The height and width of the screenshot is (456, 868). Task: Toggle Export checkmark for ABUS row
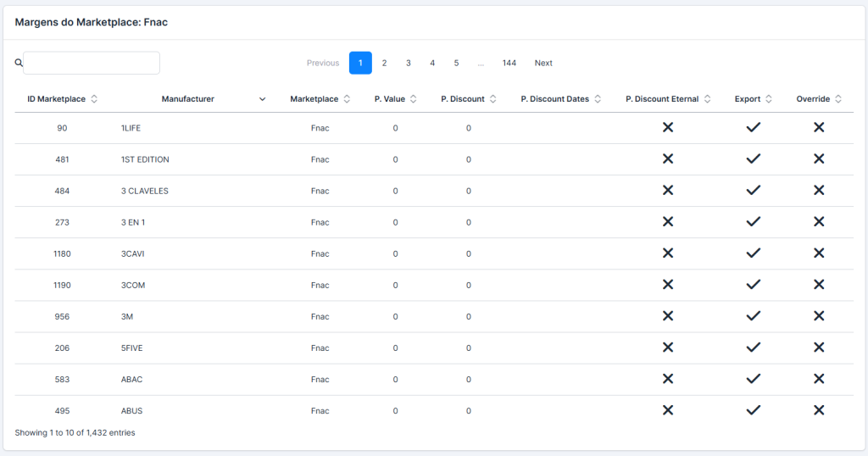pos(753,410)
